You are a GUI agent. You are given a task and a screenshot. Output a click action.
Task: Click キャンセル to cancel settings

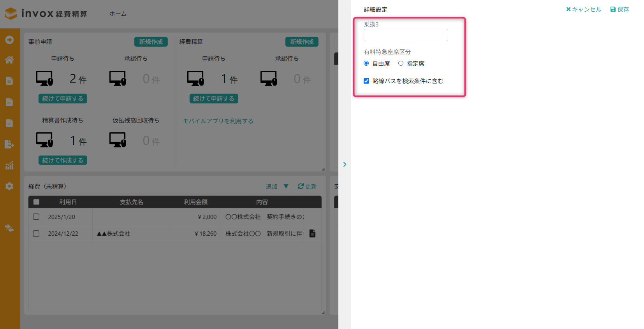(584, 9)
